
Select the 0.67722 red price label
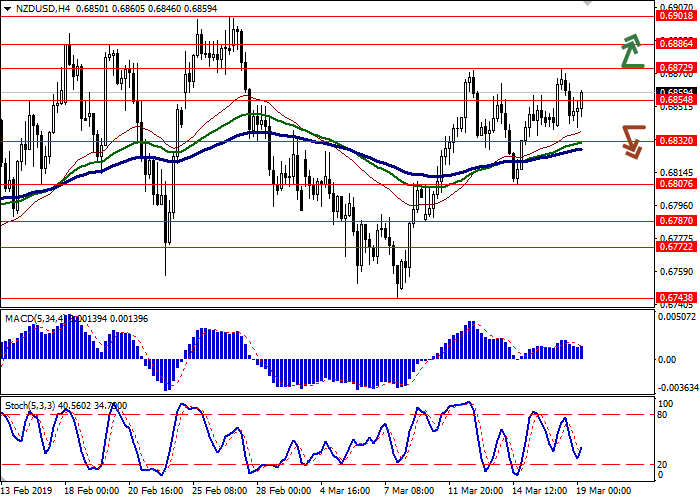(x=676, y=245)
